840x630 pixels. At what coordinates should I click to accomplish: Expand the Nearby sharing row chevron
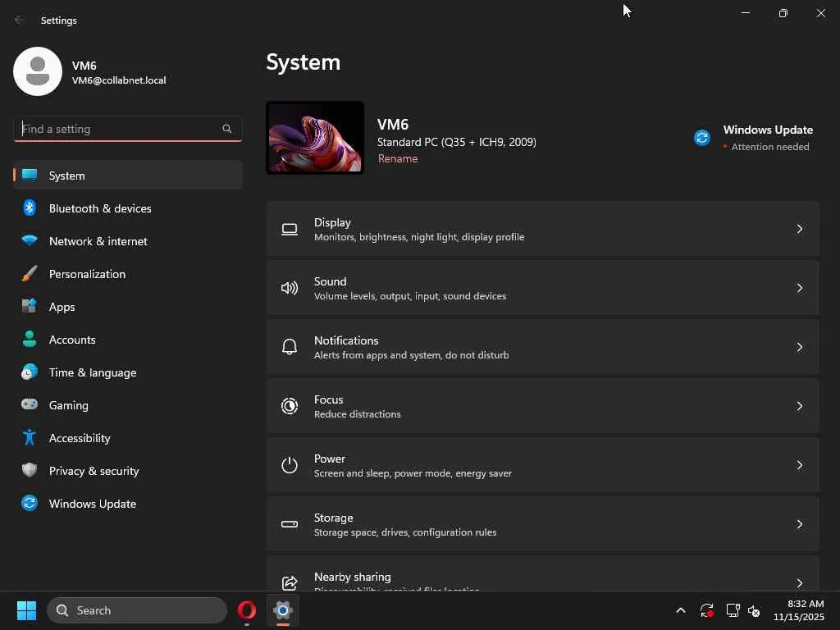799,583
